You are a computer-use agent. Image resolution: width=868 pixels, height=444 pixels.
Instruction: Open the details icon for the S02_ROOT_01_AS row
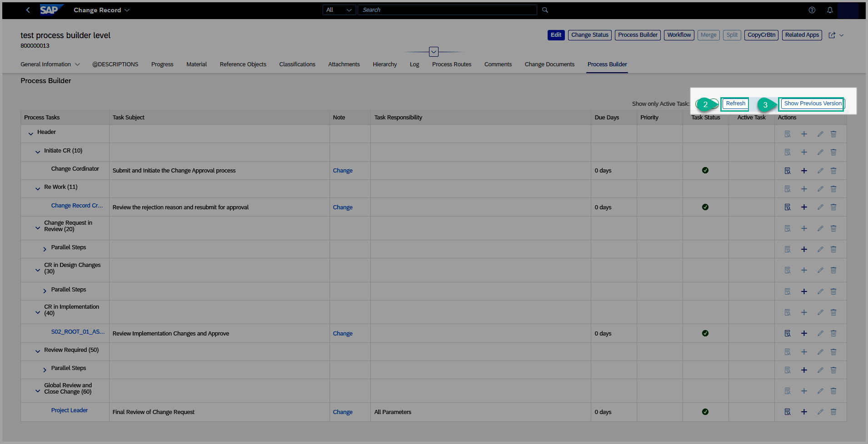click(788, 333)
